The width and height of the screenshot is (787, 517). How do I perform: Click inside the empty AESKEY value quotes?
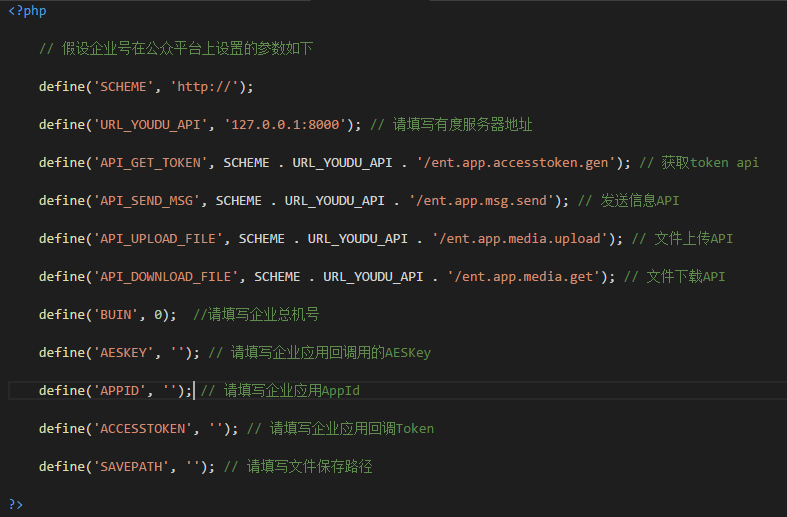coord(177,352)
